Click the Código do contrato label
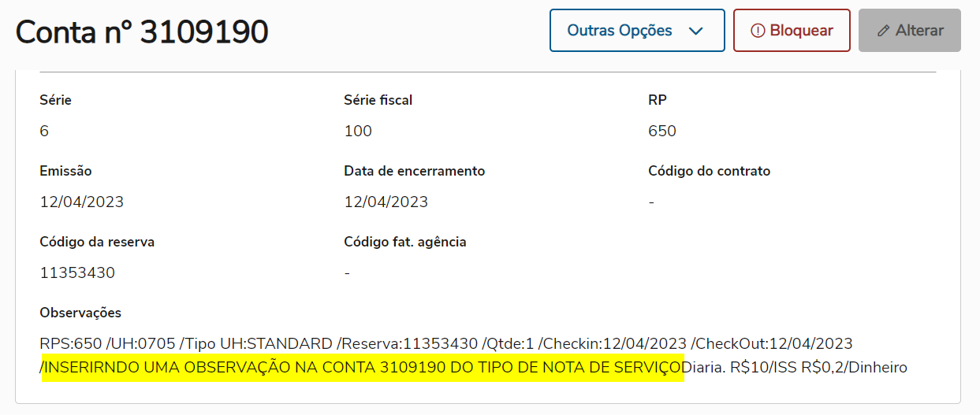Screen dimensions: 980x415 pos(709,171)
